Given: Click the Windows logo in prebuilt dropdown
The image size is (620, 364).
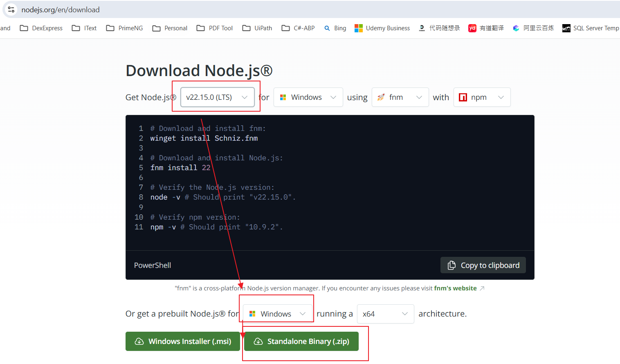Looking at the screenshot, I should click(x=252, y=314).
